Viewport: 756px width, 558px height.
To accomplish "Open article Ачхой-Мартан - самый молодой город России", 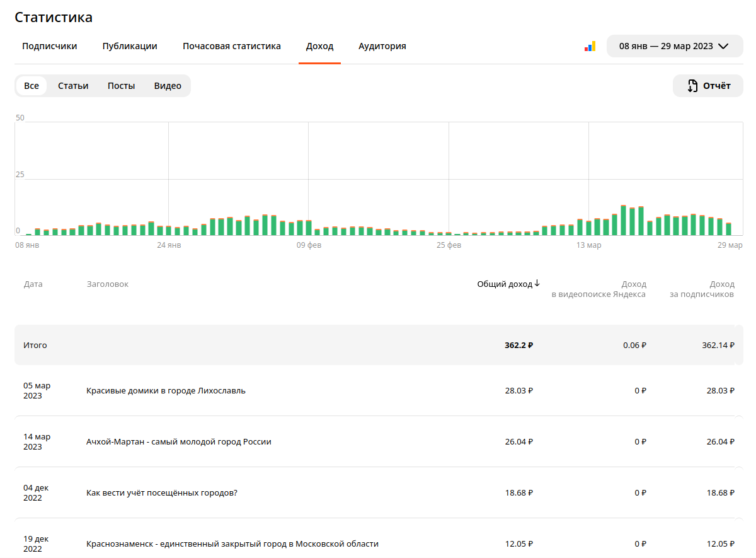I will click(x=179, y=441).
